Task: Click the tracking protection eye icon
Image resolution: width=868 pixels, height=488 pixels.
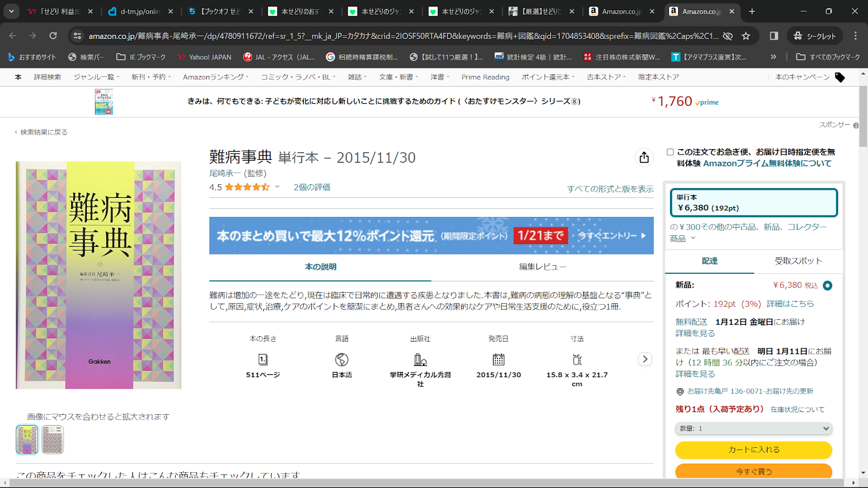Action: (x=728, y=36)
